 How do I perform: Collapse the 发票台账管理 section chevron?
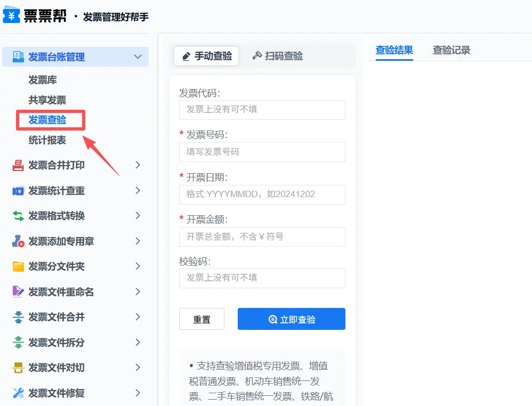(x=138, y=57)
